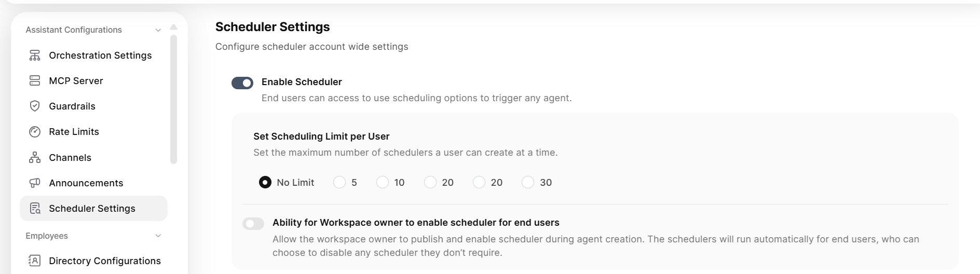Click the sidebar vertical scrollbar thumb
This screenshot has width=980, height=274.
point(174,99)
